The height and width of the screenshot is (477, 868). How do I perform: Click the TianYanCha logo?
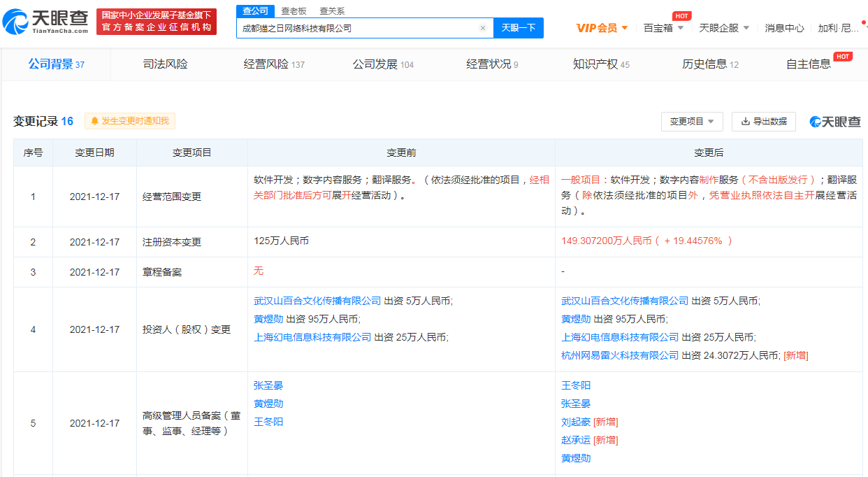(46, 22)
